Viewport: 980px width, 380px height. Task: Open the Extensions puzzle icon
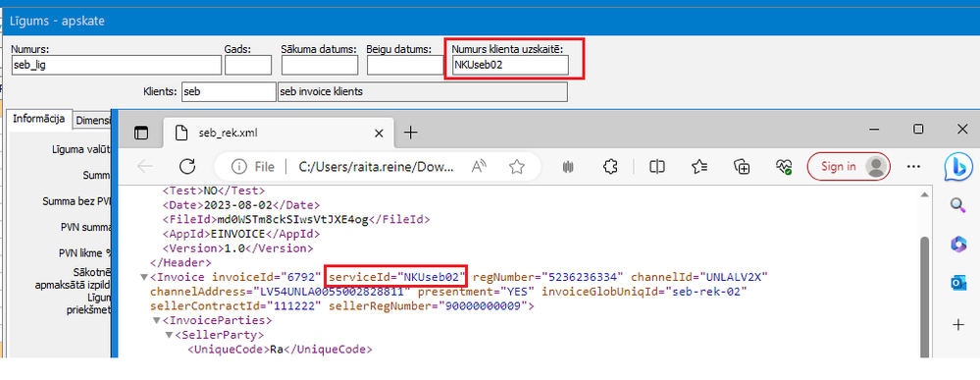point(610,167)
